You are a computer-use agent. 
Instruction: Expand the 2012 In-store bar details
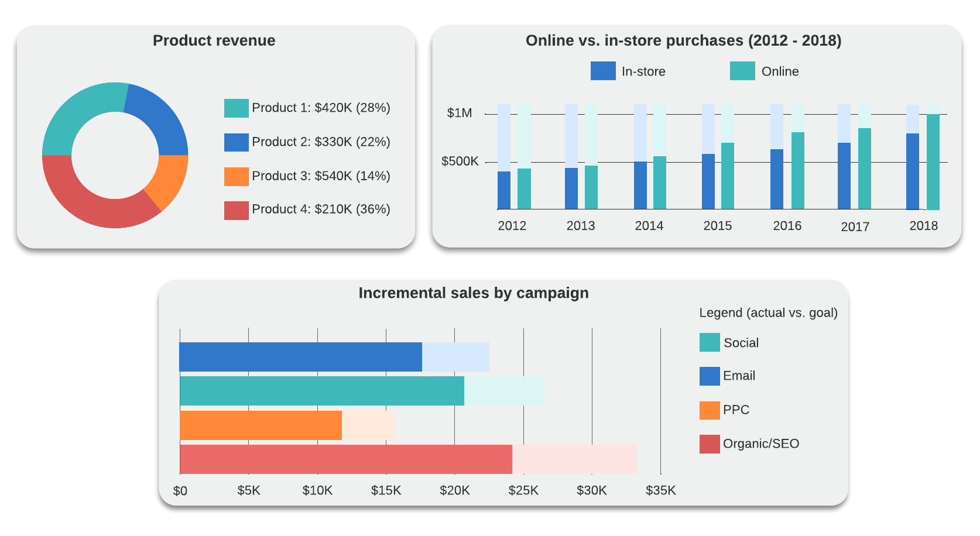tap(504, 190)
